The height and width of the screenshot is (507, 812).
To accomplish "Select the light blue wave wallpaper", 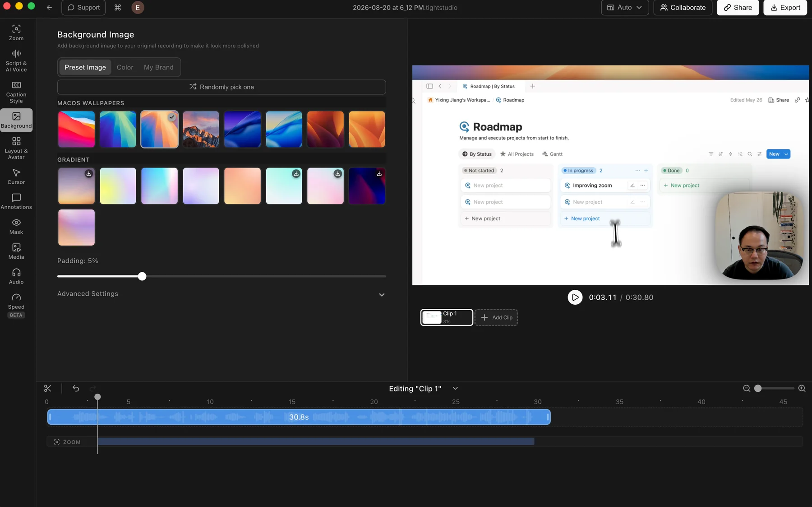I will pos(284,129).
